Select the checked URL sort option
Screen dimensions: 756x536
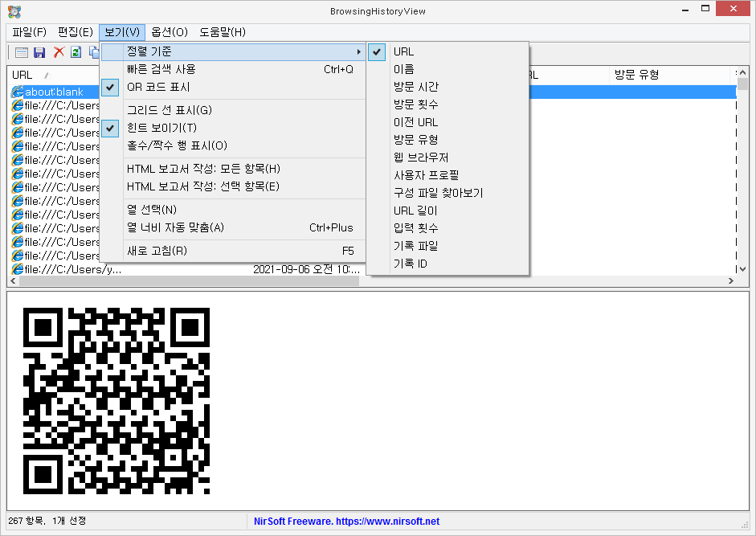coord(447,51)
